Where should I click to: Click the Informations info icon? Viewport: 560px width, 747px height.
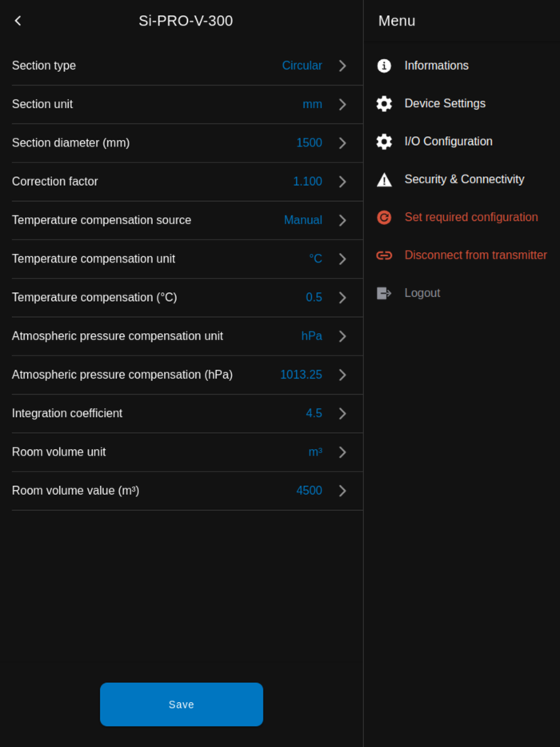coord(384,66)
